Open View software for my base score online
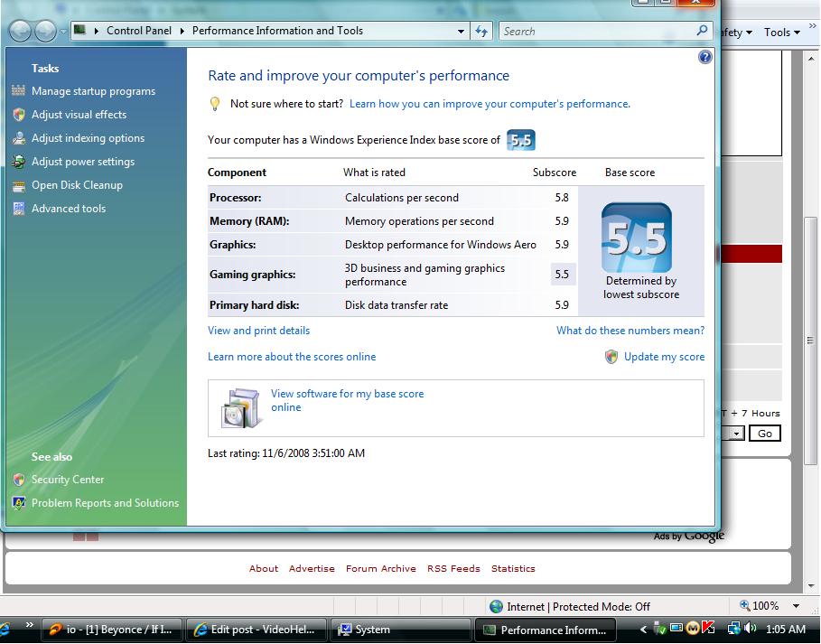Viewport: 821px width, 644px height. coord(347,400)
